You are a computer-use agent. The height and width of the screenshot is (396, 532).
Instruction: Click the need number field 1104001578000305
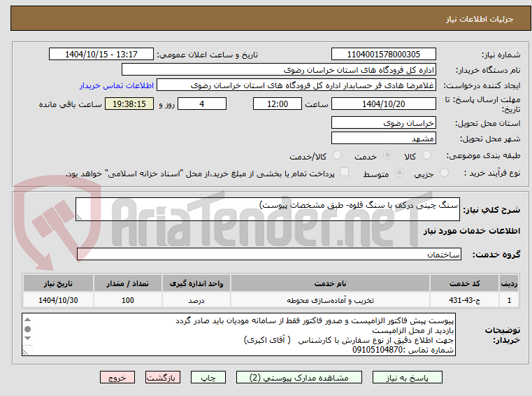383,55
